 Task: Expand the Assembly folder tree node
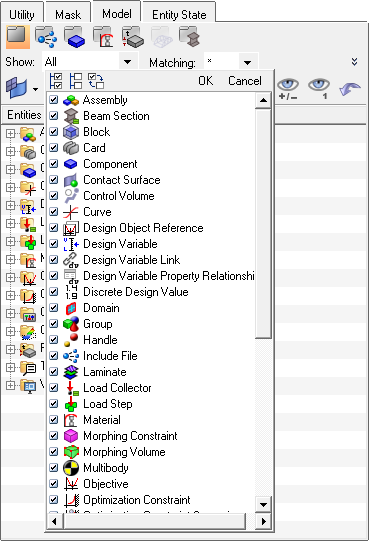click(x=10, y=134)
